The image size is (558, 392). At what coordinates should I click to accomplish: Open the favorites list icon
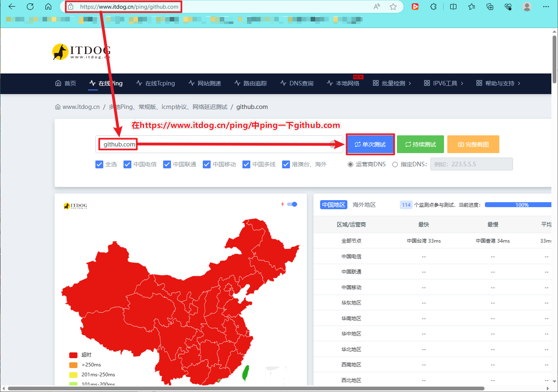click(x=472, y=7)
